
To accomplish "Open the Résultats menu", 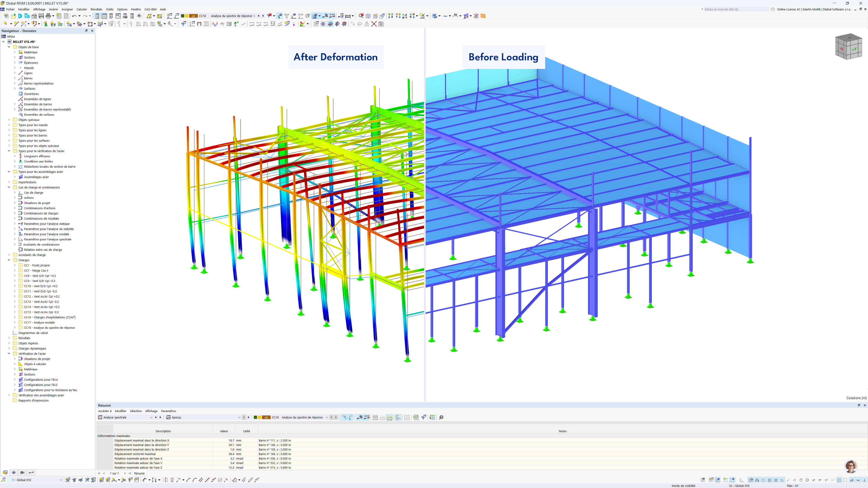I will (x=96, y=9).
